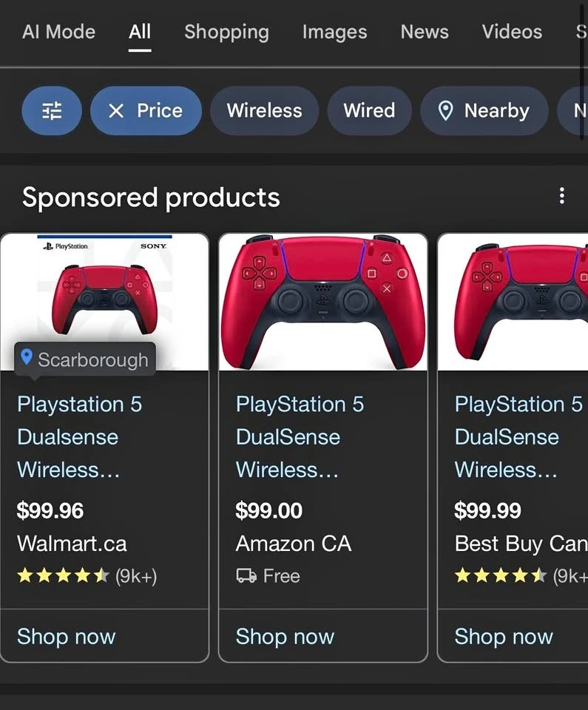
Task: Click Walmart.ca star rating
Action: [x=63, y=576]
